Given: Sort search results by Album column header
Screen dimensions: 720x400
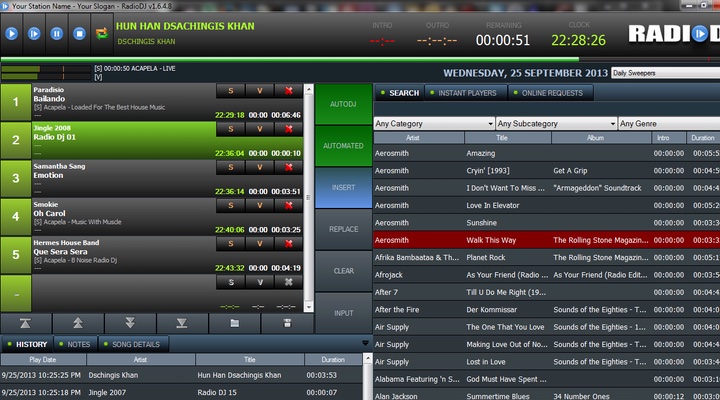Looking at the screenshot, I should pyautogui.click(x=602, y=138).
